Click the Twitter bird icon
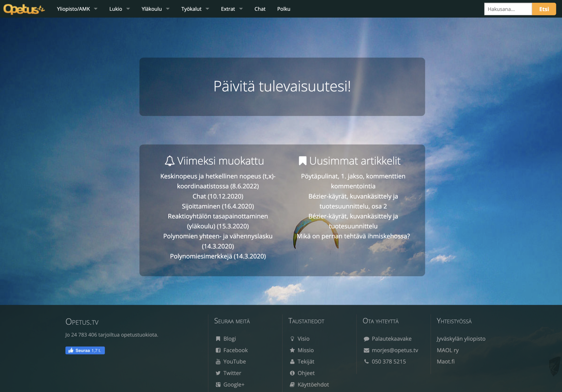The width and height of the screenshot is (562, 392). pos(218,373)
